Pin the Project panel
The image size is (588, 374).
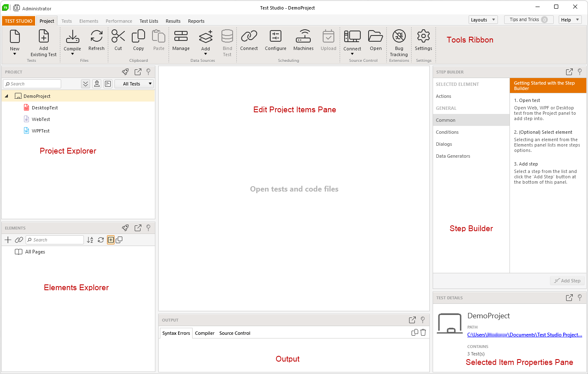[148, 72]
